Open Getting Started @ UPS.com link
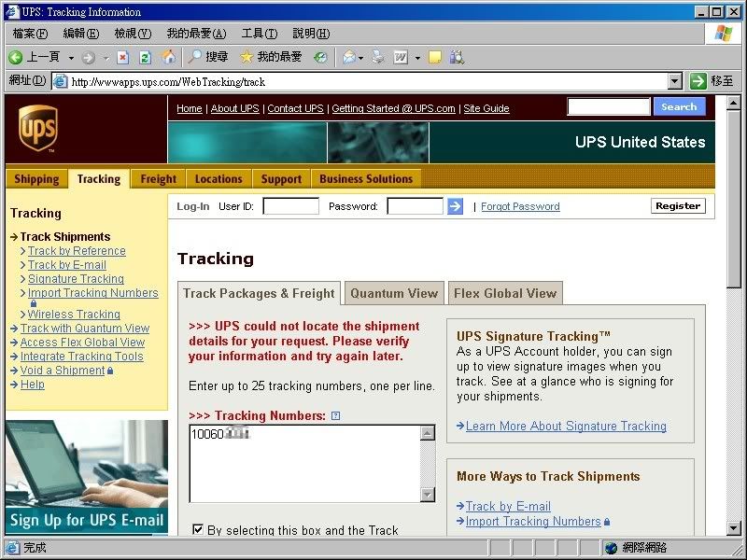This screenshot has height=560, width=747. [393, 108]
